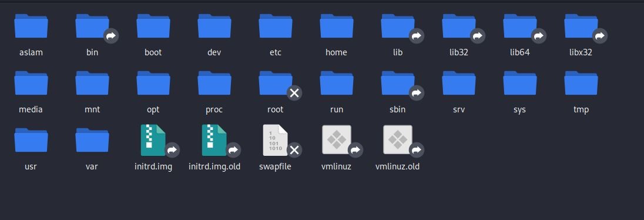
Task: Select the vmlinuz executable file icon
Action: click(337, 140)
